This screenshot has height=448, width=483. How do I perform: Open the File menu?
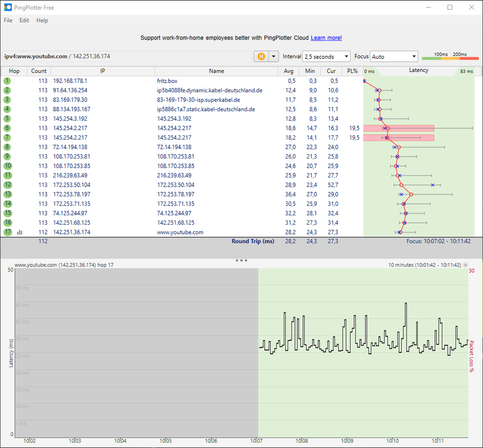[8, 20]
